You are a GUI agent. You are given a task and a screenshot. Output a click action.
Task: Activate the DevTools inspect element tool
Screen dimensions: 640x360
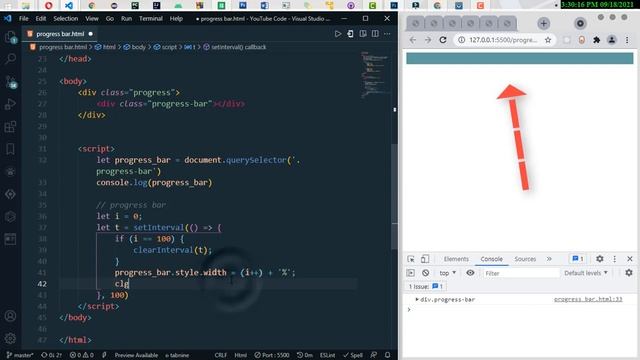click(411, 259)
